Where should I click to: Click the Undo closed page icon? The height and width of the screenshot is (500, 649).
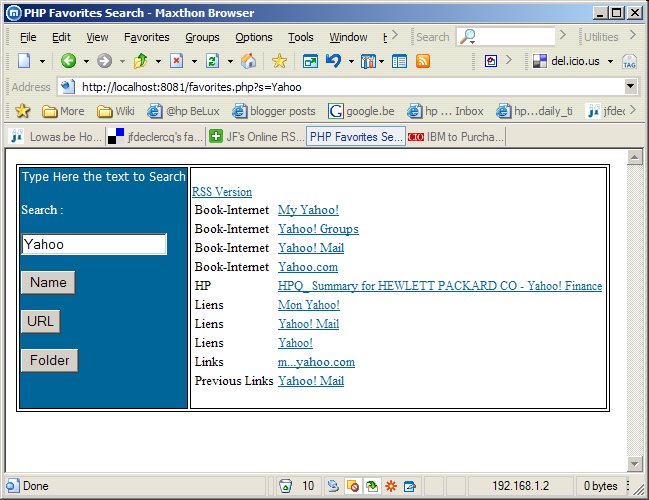[x=332, y=61]
